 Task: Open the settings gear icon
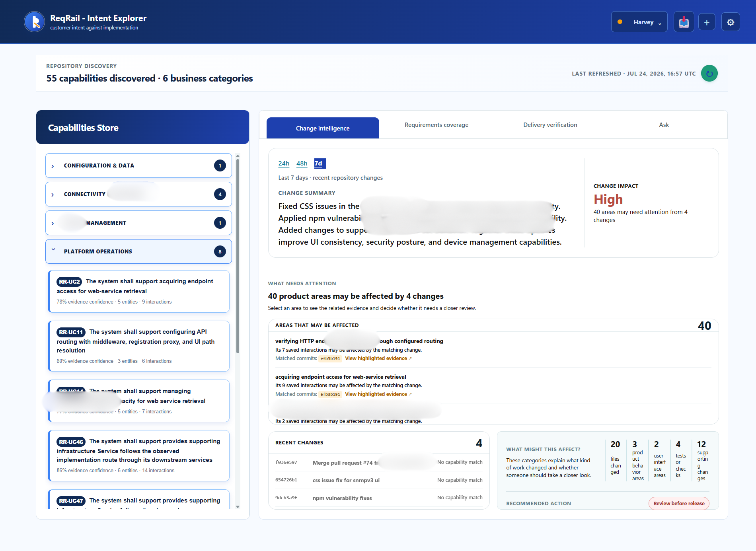[x=731, y=22]
